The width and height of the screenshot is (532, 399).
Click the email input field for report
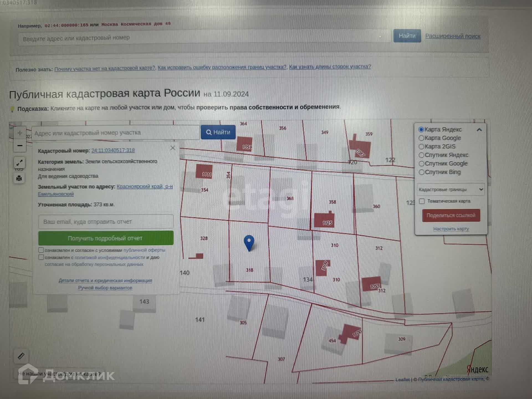(x=106, y=222)
